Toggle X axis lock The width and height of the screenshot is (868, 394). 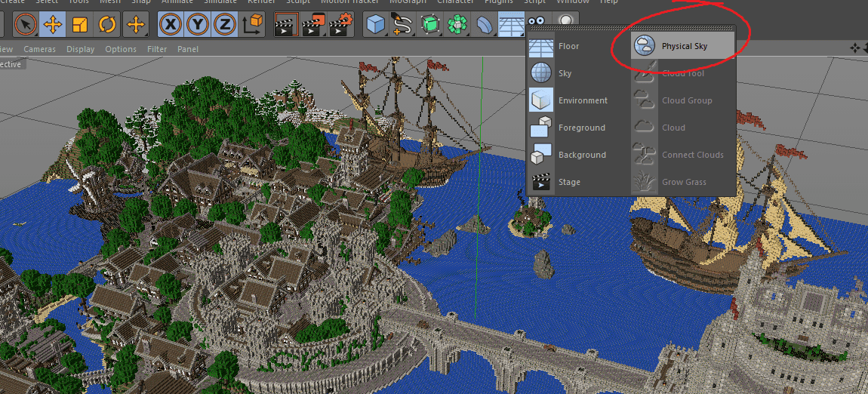(x=171, y=24)
